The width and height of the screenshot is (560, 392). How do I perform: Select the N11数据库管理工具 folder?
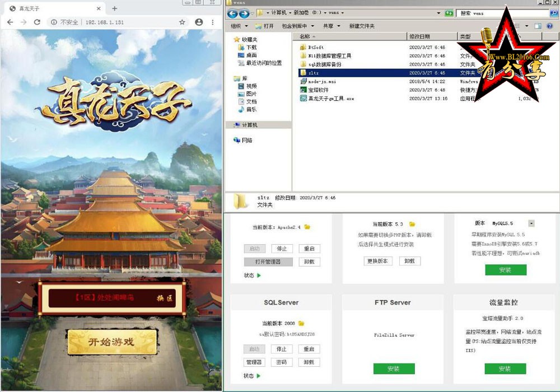(x=326, y=55)
